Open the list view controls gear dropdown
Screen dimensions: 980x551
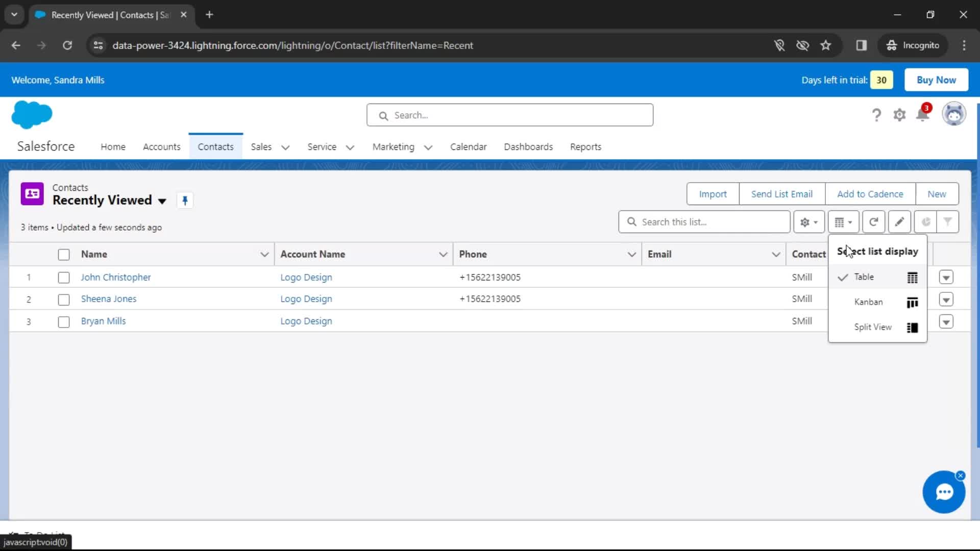(808, 222)
